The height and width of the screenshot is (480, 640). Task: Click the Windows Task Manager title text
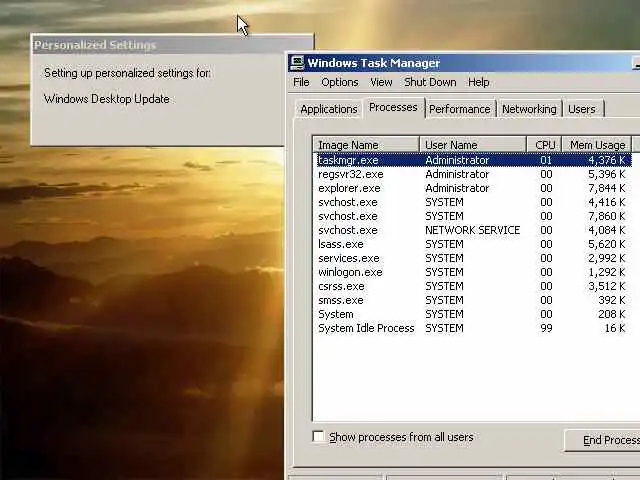tap(373, 63)
